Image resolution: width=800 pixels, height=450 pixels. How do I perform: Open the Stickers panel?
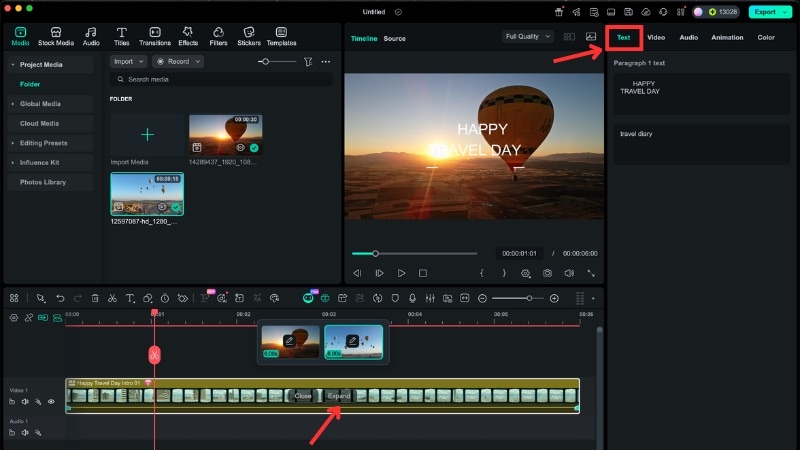pos(248,37)
